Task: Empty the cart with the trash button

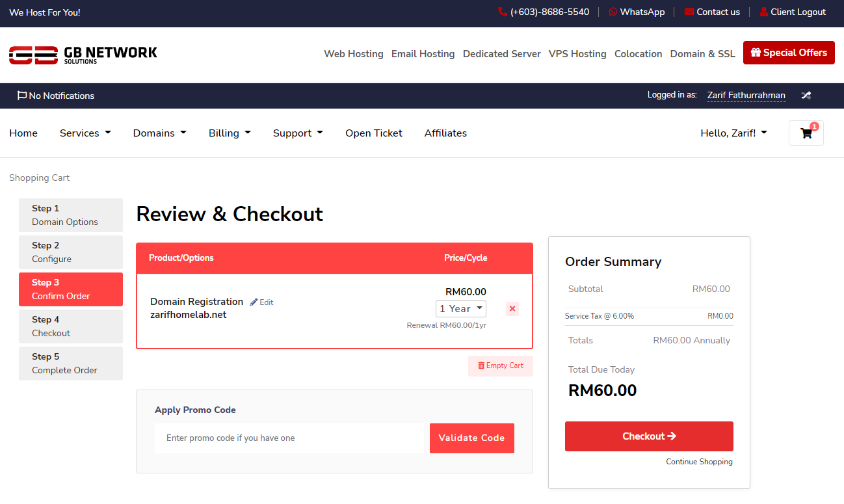Action: coord(500,365)
